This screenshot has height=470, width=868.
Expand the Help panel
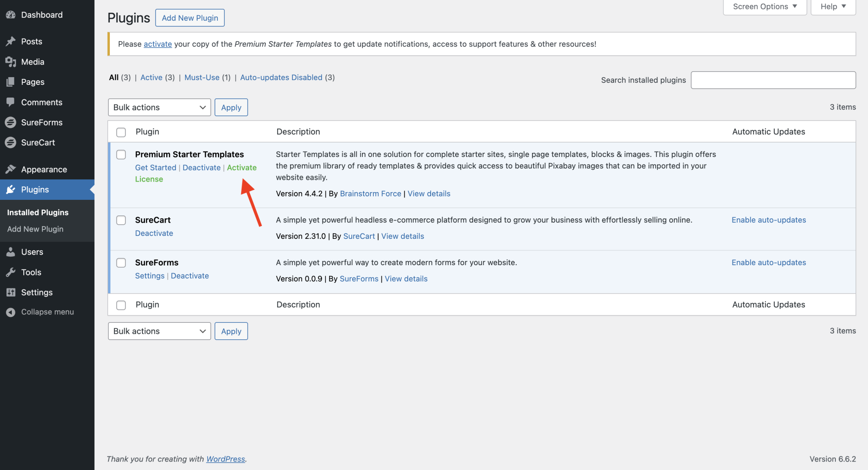832,6
